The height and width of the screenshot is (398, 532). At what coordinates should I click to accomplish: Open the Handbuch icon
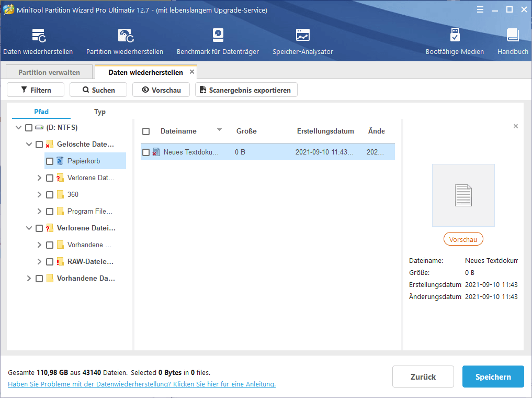512,36
